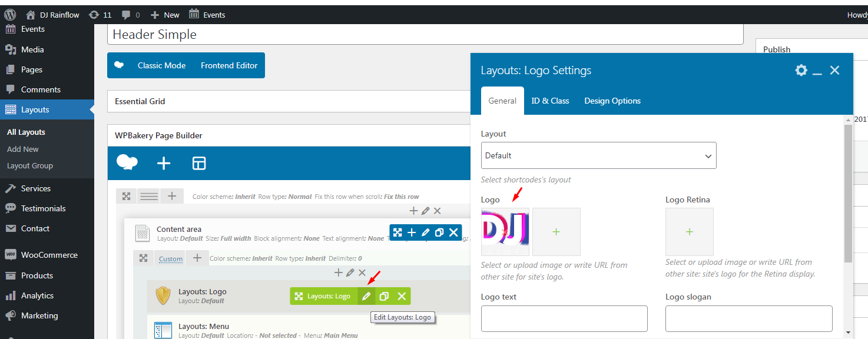Select Layouts in the sidebar
The height and width of the screenshot is (339, 868).
(x=47, y=109)
